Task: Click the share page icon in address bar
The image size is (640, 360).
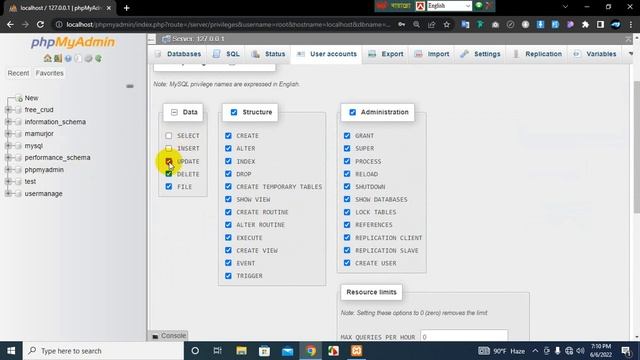Action: 431,24
